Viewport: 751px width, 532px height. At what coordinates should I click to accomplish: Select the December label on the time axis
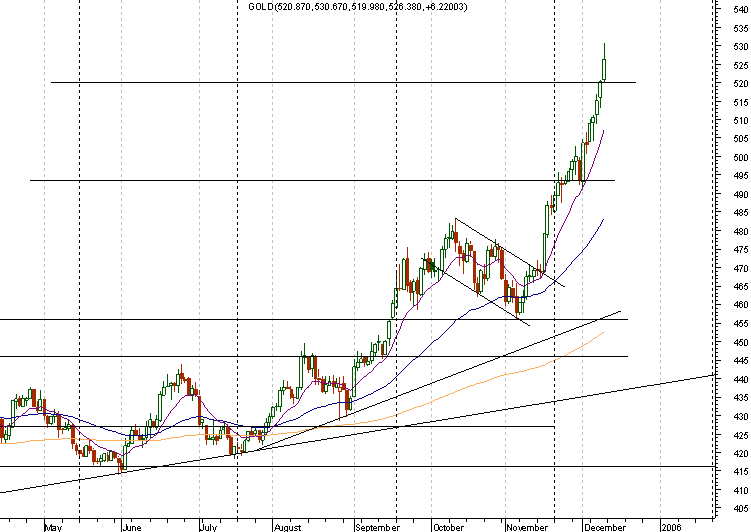tap(605, 527)
